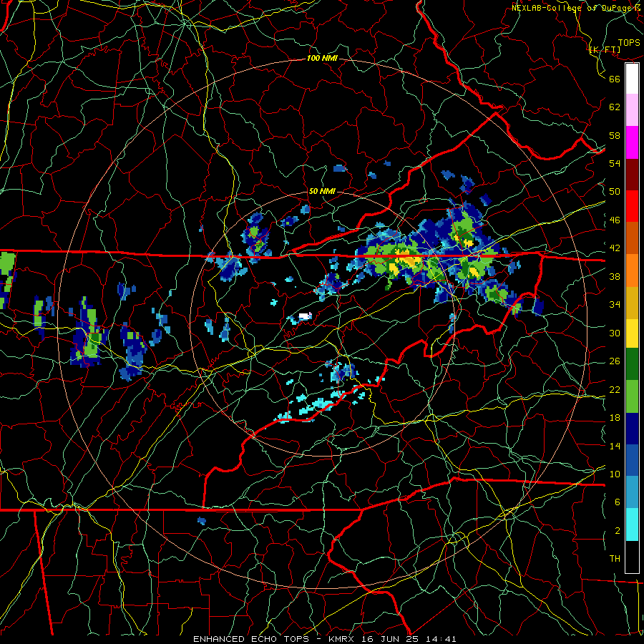The width and height of the screenshot is (644, 644).
Task: Click the "TH" threshold label in legend
Action: tap(615, 559)
